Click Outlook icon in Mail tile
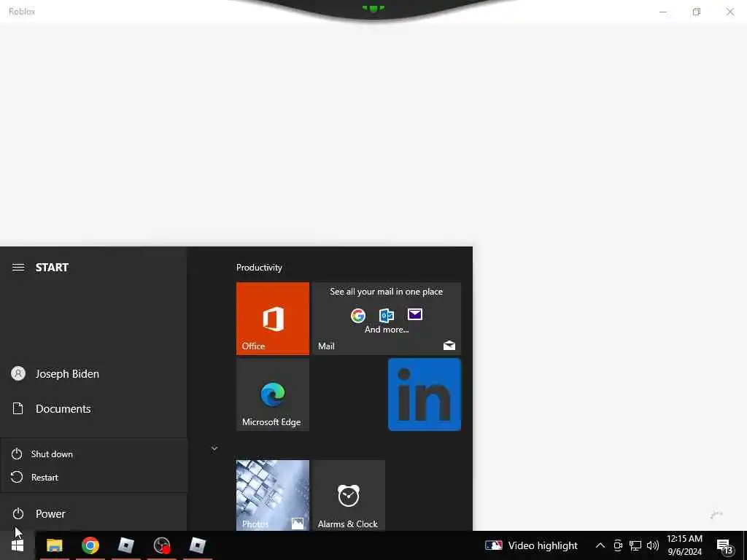747x560 pixels. (387, 315)
